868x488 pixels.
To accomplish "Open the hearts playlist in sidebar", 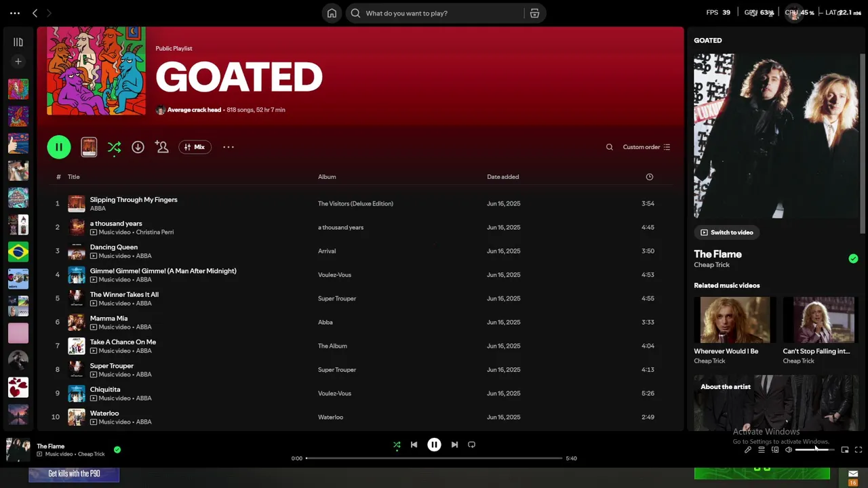I will 18,387.
